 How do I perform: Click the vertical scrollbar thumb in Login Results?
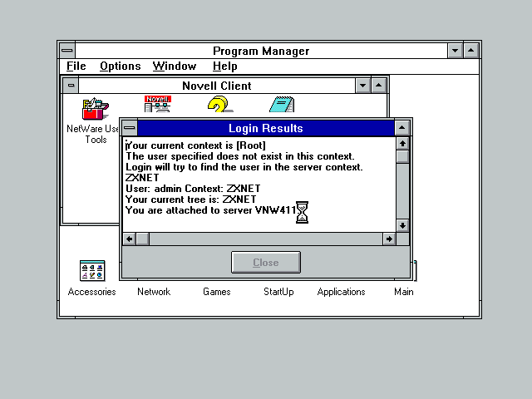coord(402,157)
